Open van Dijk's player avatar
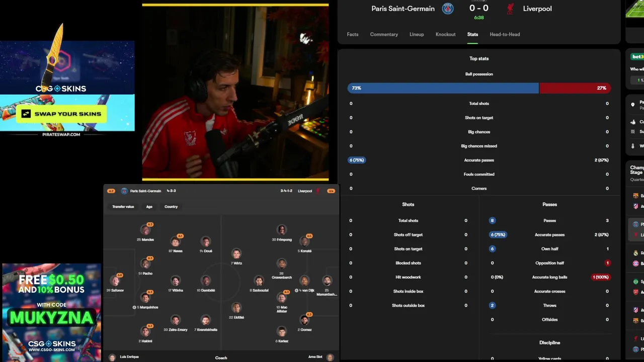 [304, 281]
